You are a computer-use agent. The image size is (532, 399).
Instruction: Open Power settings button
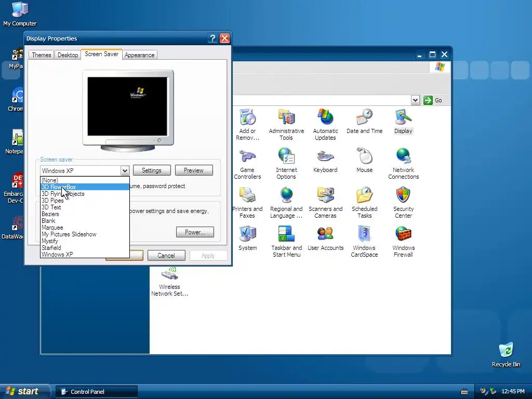(x=195, y=232)
